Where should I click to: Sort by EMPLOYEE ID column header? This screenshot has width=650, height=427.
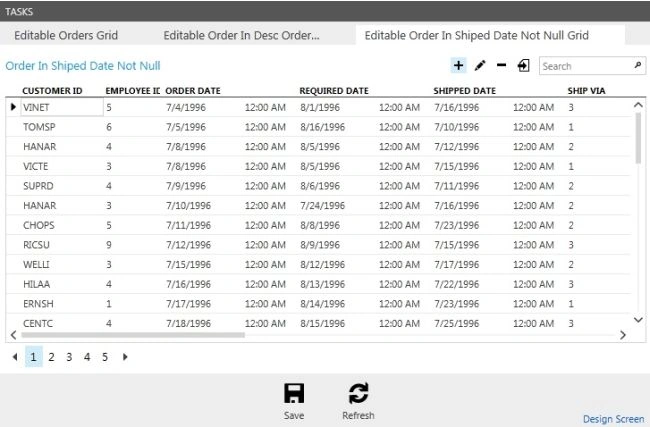click(x=133, y=91)
